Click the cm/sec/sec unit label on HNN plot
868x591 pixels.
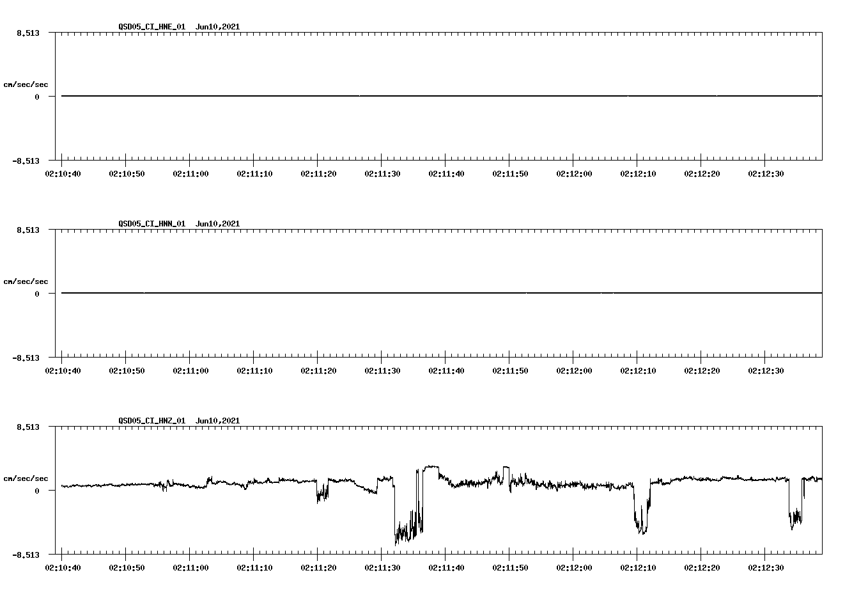pyautogui.click(x=26, y=281)
